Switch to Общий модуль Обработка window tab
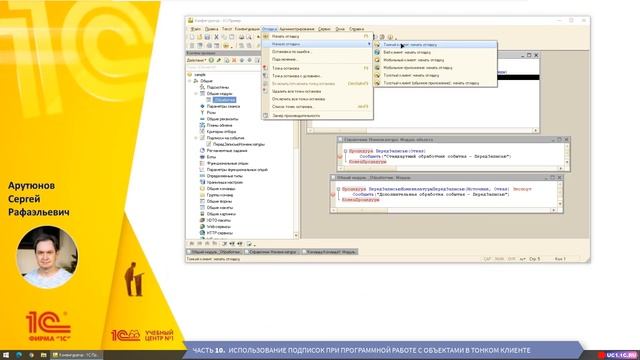The height and width of the screenshot is (360, 640). coord(214,252)
